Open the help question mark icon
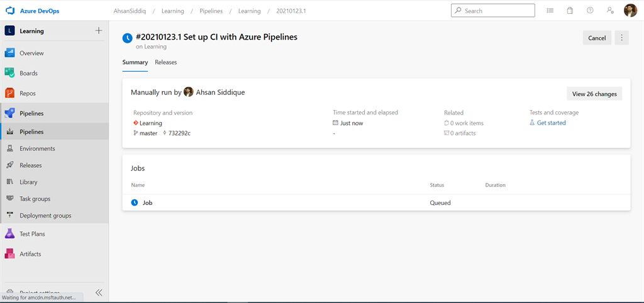 [590, 11]
